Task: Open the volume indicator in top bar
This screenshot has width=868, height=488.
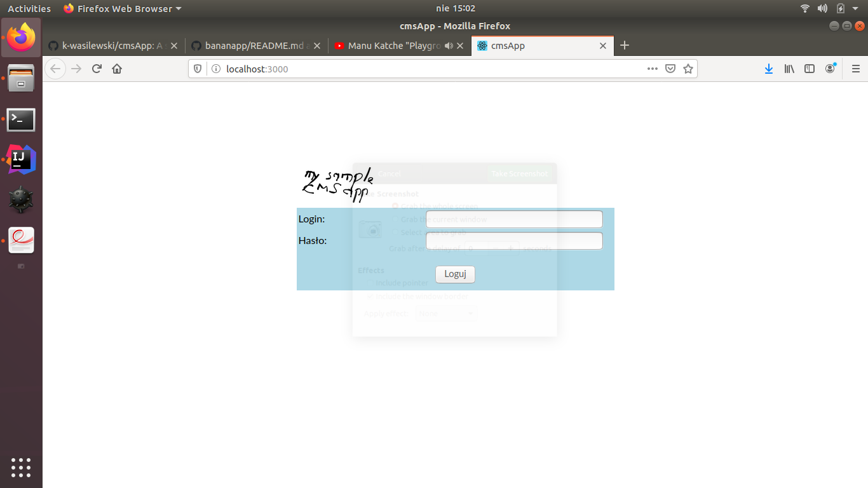Action: tap(822, 8)
